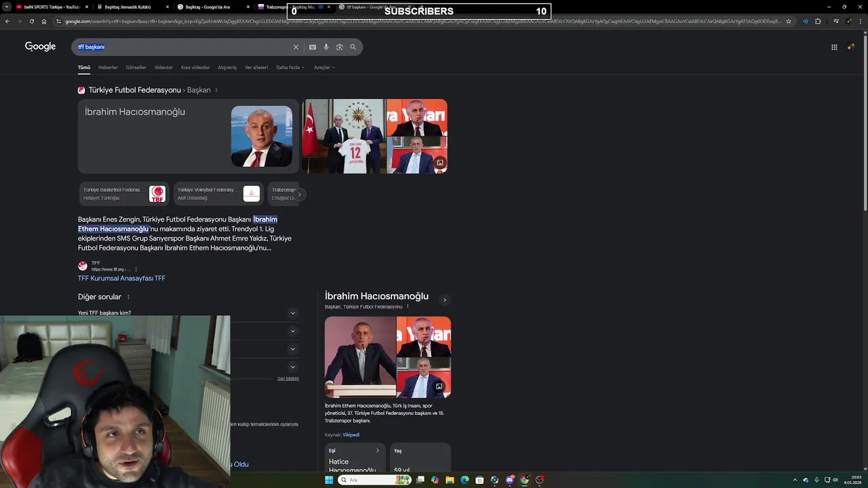Open Copilot from the taskbar
Image resolution: width=868 pixels, height=488 pixels.
tap(435, 480)
